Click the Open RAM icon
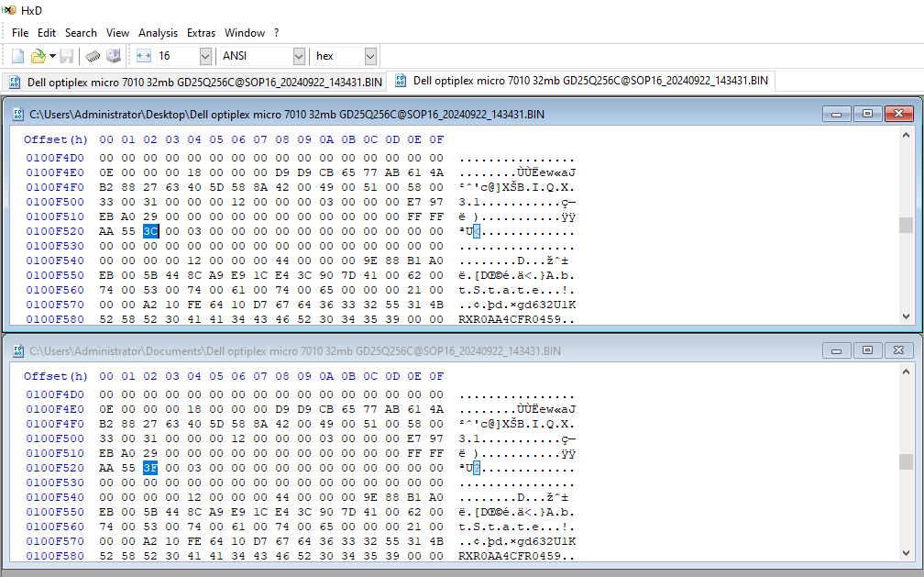The height and width of the screenshot is (577, 924). (93, 56)
